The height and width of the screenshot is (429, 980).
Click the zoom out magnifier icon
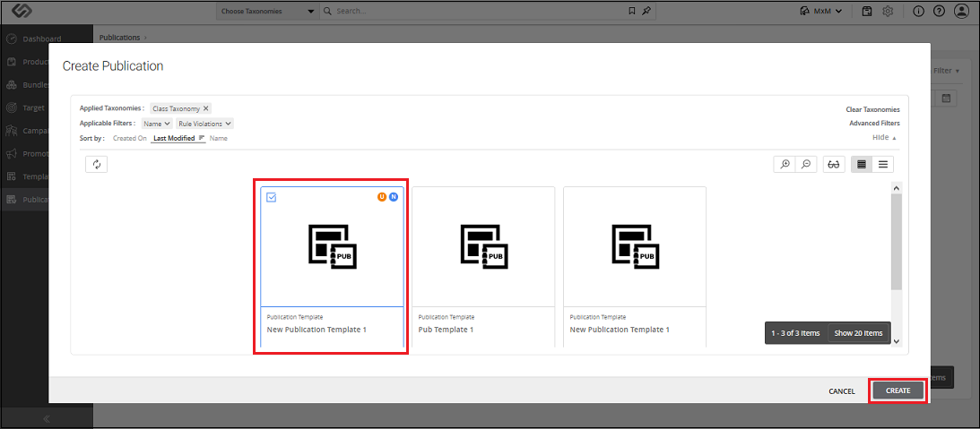coord(806,164)
